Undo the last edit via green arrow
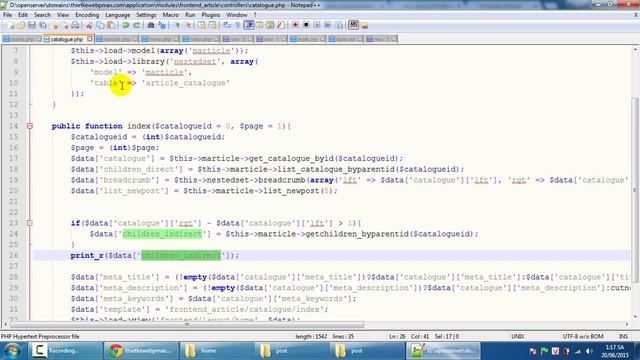640x360 pixels. pyautogui.click(x=125, y=25)
